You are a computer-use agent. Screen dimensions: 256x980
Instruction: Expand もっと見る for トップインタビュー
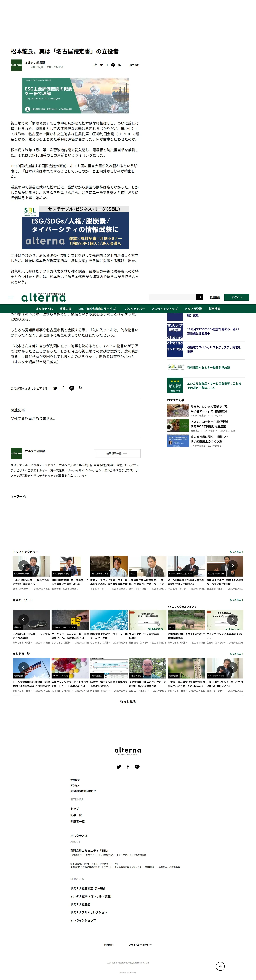236,552
